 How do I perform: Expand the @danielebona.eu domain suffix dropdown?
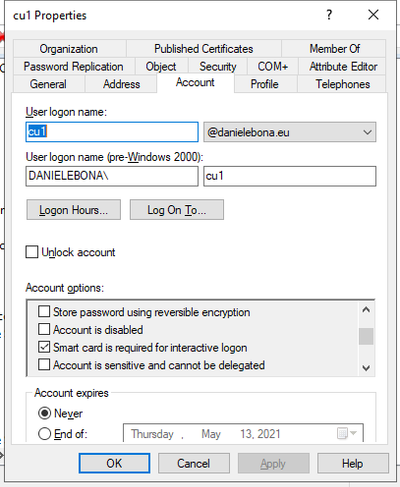pyautogui.click(x=290, y=132)
